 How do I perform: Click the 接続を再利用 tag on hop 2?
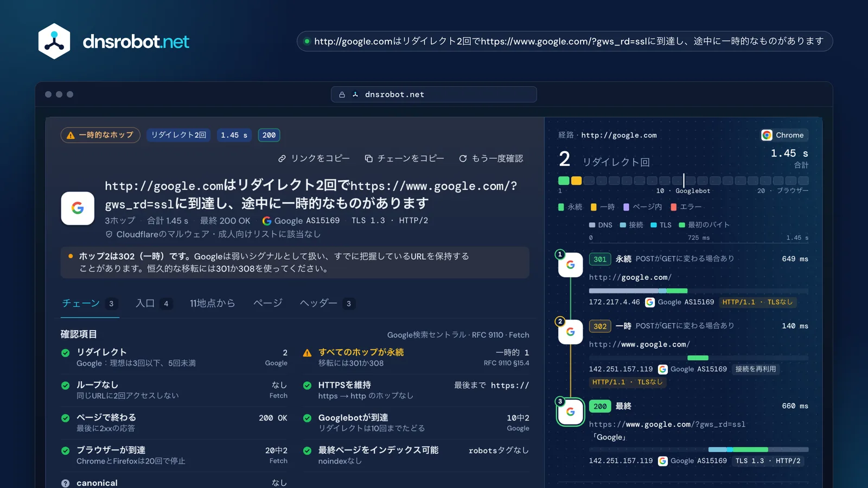[x=756, y=369]
